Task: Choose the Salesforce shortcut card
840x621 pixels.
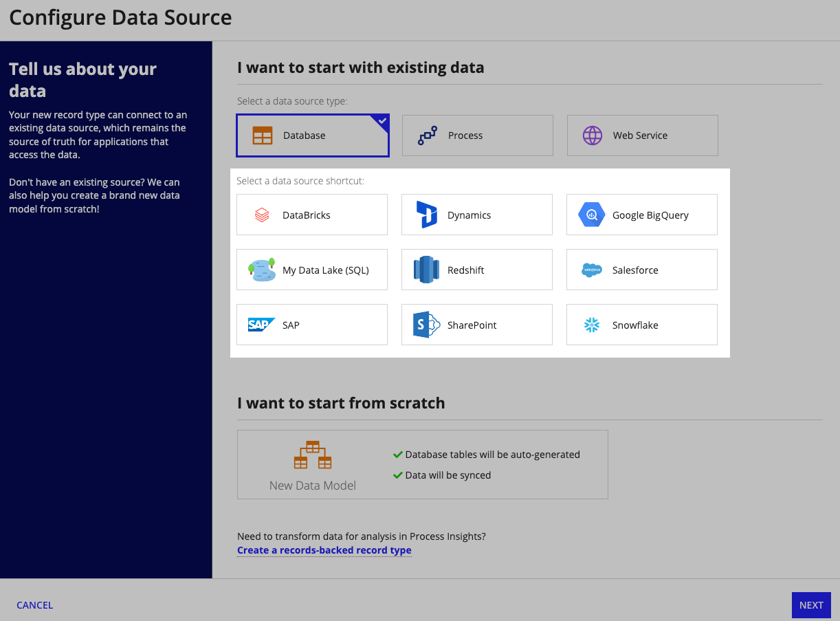Action: click(642, 270)
